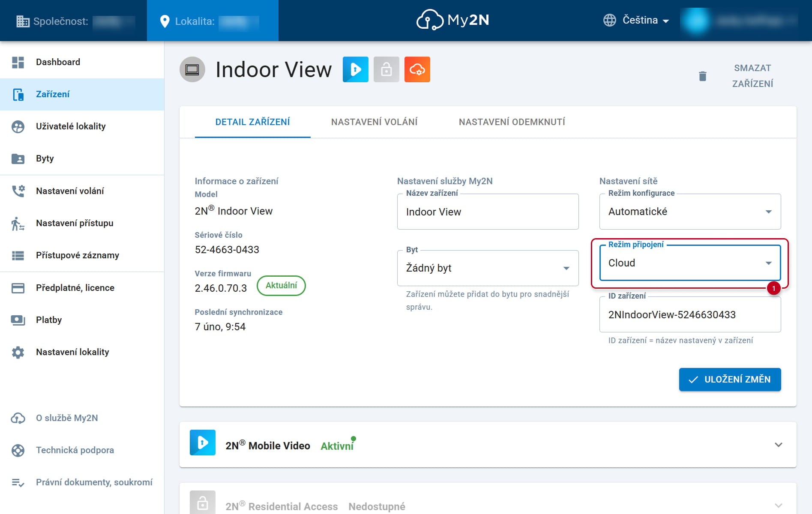
Task: Open the Byt 'Žádný byt' dropdown
Action: (x=488, y=268)
